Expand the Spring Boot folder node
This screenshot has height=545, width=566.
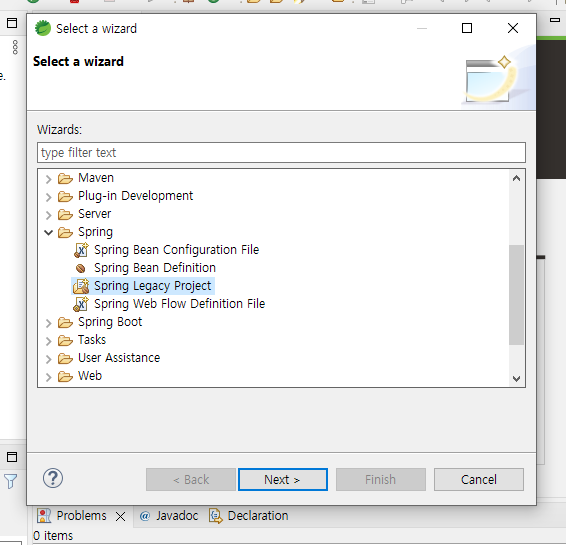[x=48, y=323]
